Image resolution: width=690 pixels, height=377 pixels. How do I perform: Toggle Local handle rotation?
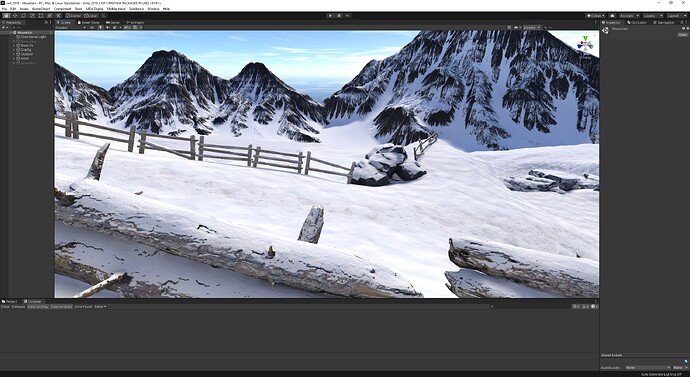(91, 16)
